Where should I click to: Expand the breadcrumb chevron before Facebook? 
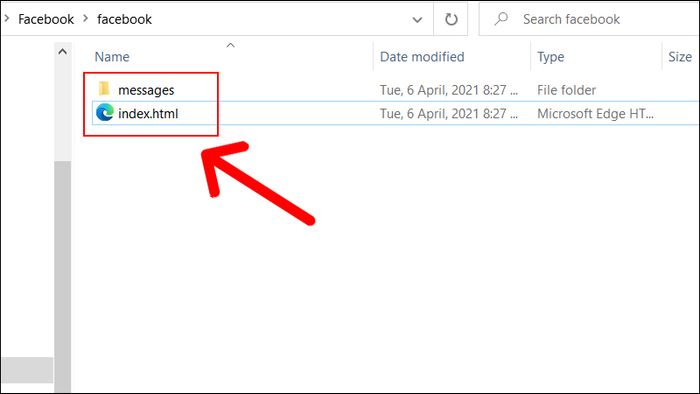coord(7,19)
